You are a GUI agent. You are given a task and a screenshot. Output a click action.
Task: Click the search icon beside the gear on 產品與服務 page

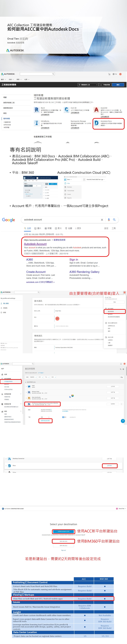(121, 369)
